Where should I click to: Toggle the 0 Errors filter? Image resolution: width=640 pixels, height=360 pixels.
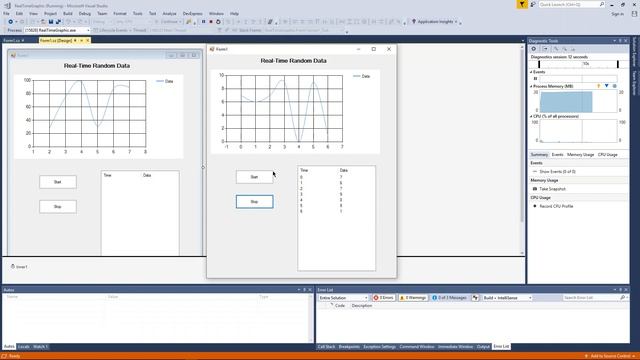click(384, 298)
